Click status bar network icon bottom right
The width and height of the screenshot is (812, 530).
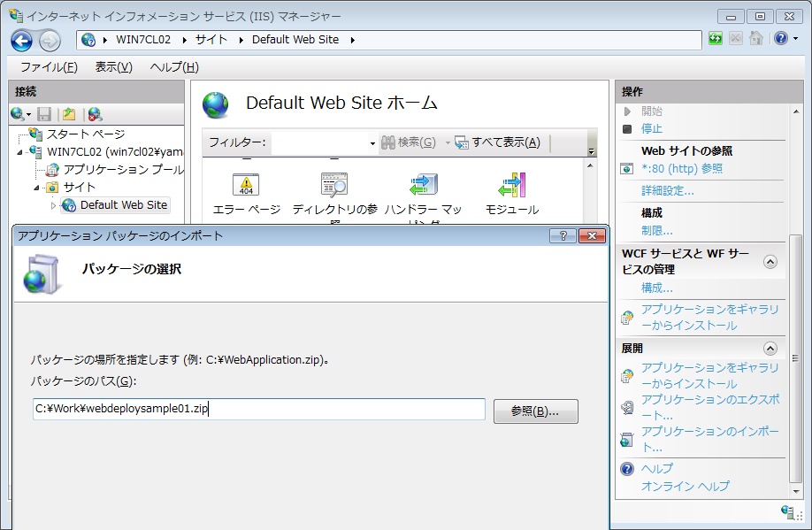coord(787,512)
